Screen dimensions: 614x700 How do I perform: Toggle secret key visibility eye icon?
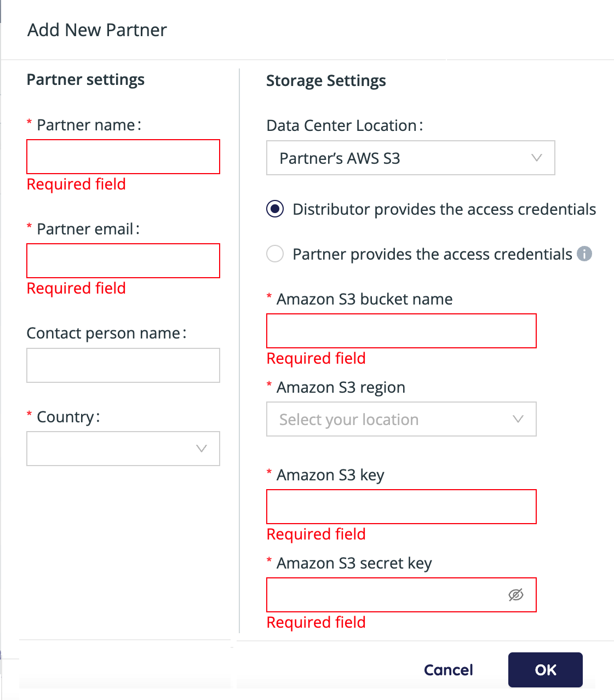(x=516, y=595)
